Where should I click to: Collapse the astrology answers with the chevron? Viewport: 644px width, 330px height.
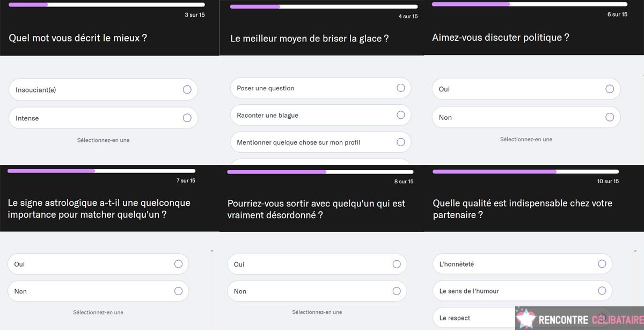(x=212, y=250)
